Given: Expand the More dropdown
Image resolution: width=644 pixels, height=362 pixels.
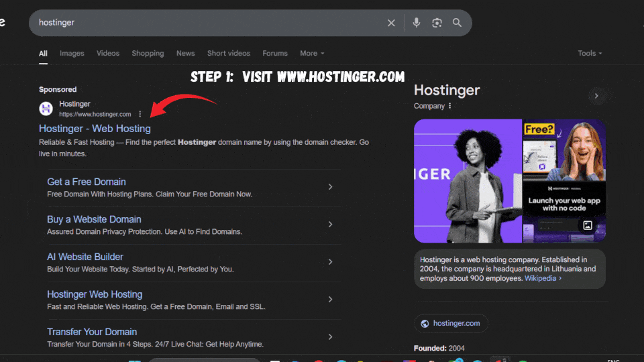Looking at the screenshot, I should [x=312, y=54].
